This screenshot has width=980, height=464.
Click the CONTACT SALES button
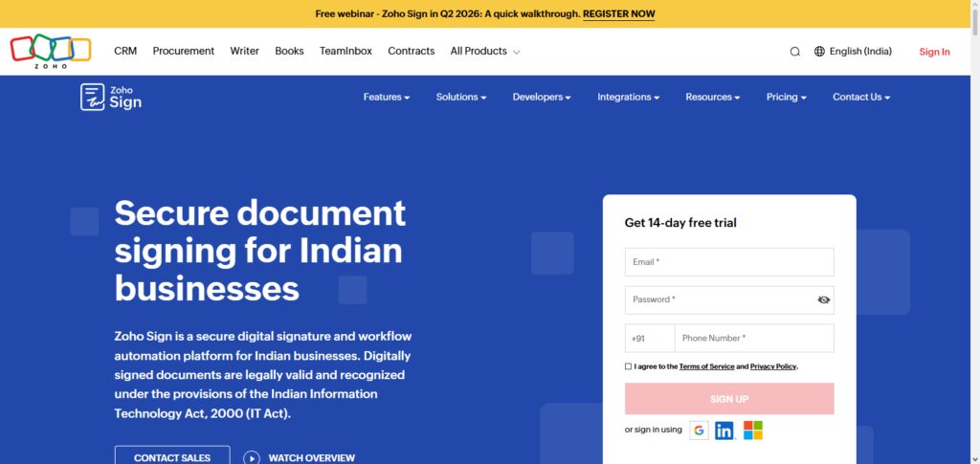[172, 456]
